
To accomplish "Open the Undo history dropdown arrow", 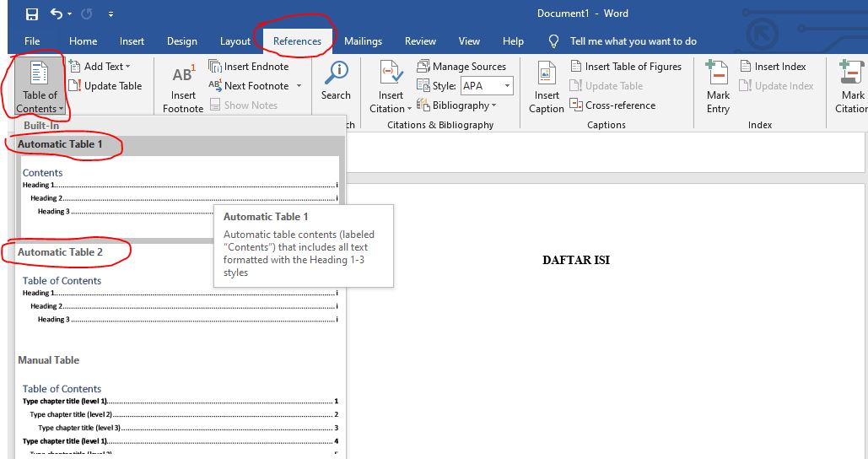I will pyautogui.click(x=70, y=13).
